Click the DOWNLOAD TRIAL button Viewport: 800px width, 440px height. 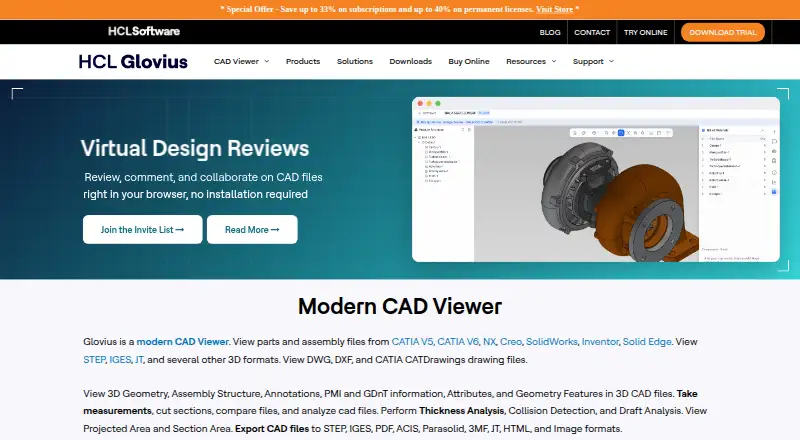point(722,32)
